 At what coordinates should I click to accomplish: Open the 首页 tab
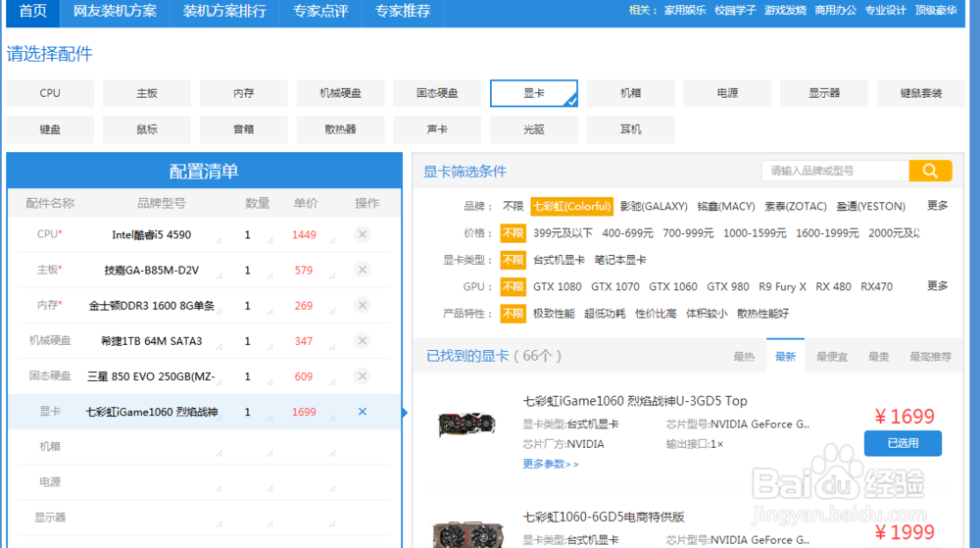[x=32, y=11]
